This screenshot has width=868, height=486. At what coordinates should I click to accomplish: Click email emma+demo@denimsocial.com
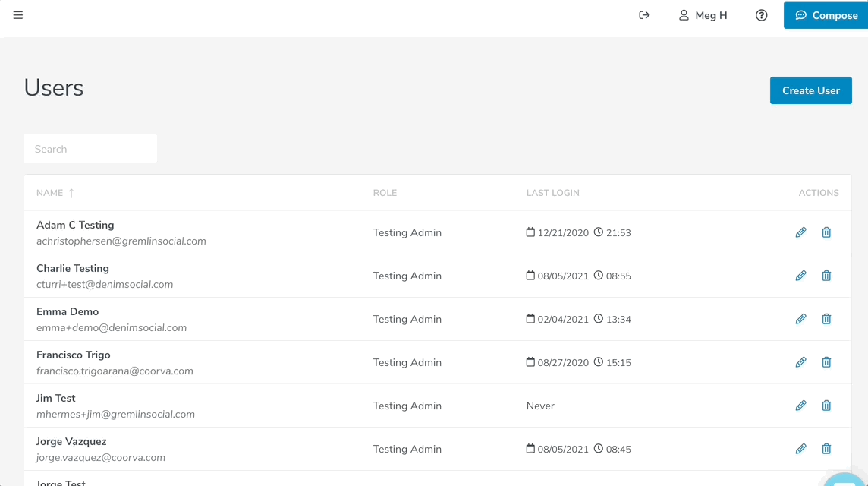112,327
